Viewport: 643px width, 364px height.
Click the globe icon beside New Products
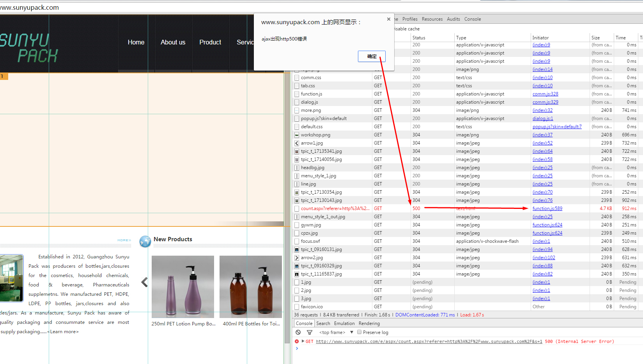[x=145, y=241]
